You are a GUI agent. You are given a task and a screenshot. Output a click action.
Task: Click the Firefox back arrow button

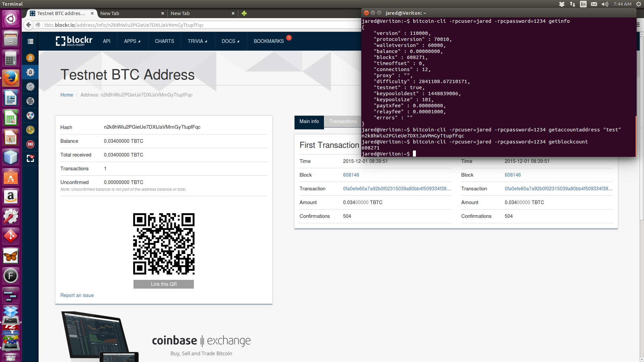(29, 25)
